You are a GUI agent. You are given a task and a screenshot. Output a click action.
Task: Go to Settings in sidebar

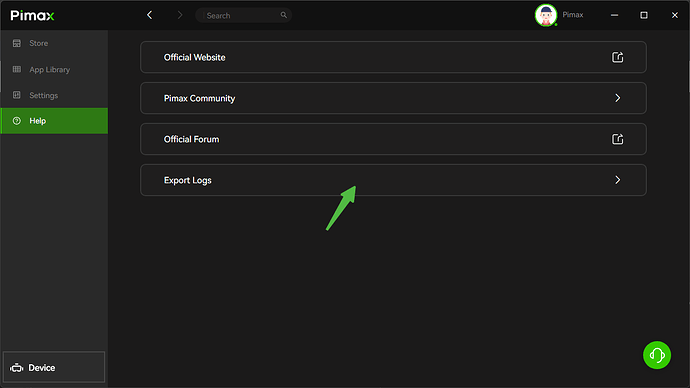click(54, 95)
